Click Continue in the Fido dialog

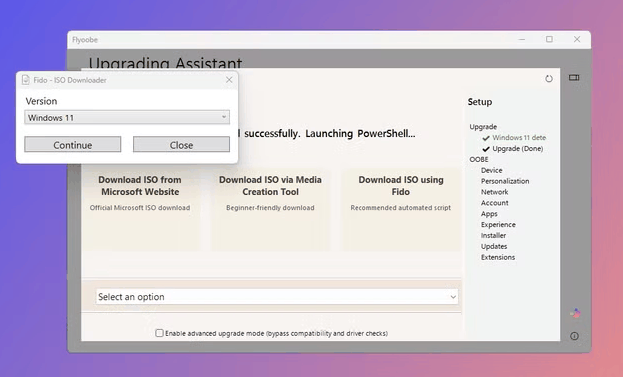click(x=72, y=145)
